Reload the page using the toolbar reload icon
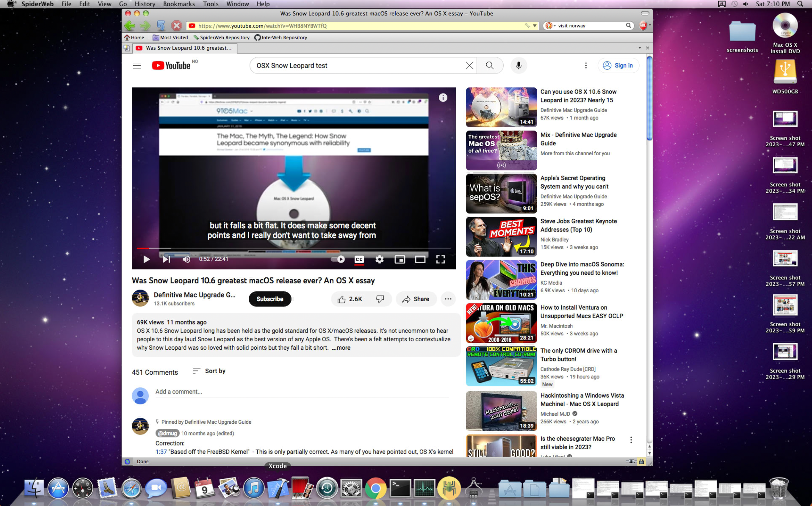 (x=161, y=26)
